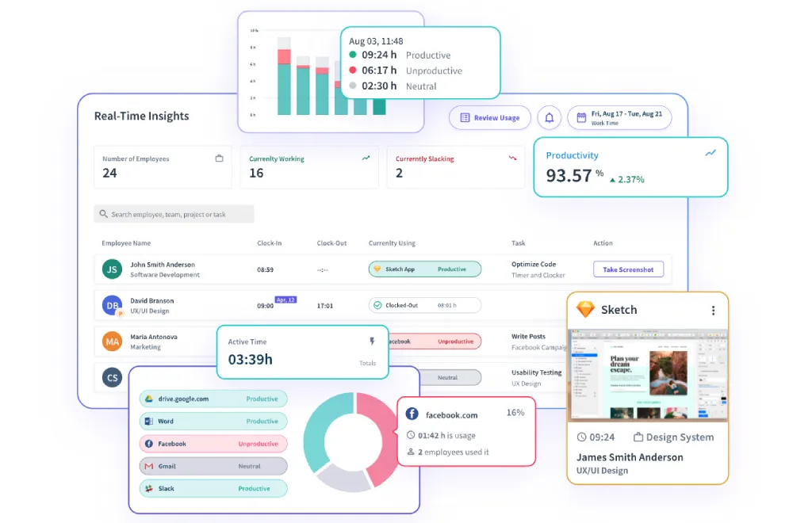This screenshot has height=523, width=812.
Task: Click the downward trend icon in Currently Slacking
Action: pyautogui.click(x=512, y=158)
